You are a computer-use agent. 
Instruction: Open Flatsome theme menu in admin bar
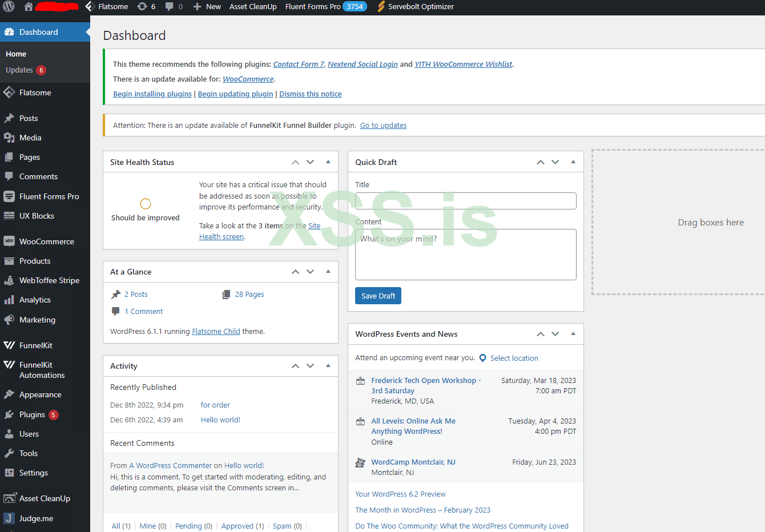coord(107,7)
